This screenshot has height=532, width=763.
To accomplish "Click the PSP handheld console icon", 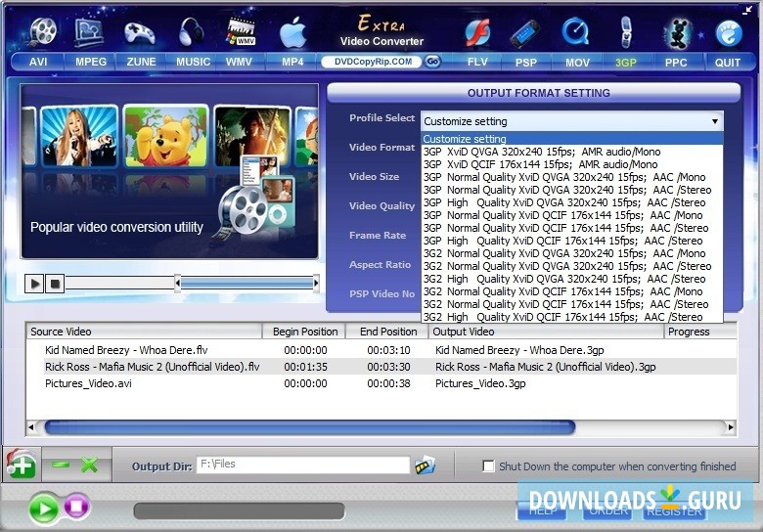I will [525, 34].
